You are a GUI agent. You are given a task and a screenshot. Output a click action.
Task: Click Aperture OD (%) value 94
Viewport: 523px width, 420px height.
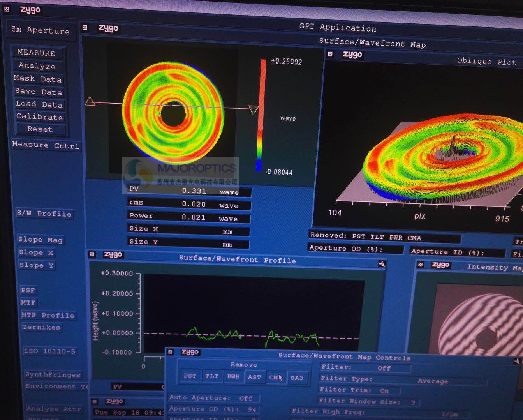252,409
